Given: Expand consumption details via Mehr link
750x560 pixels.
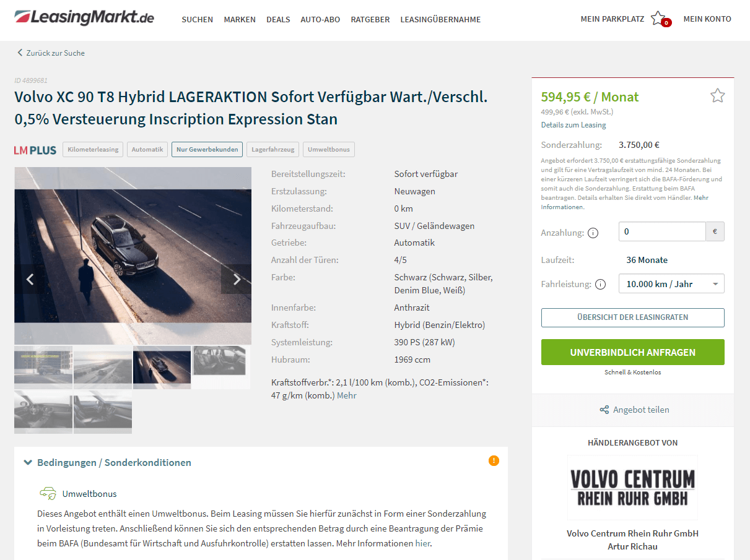Looking at the screenshot, I should [347, 395].
